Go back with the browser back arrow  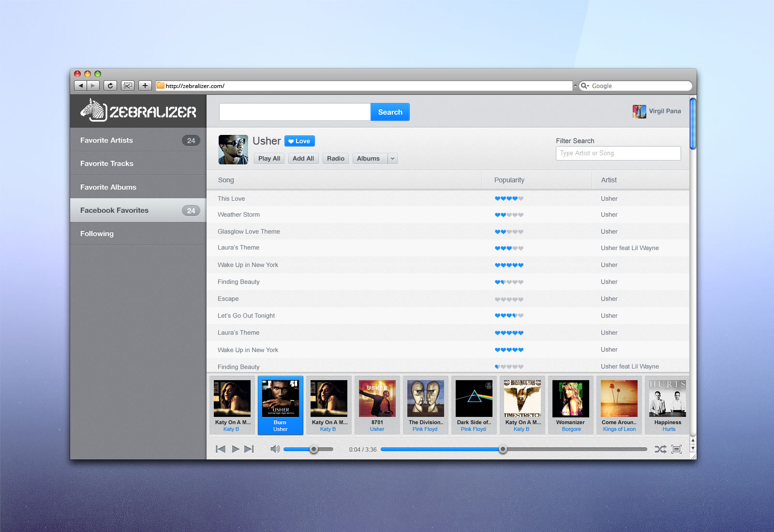tap(80, 86)
